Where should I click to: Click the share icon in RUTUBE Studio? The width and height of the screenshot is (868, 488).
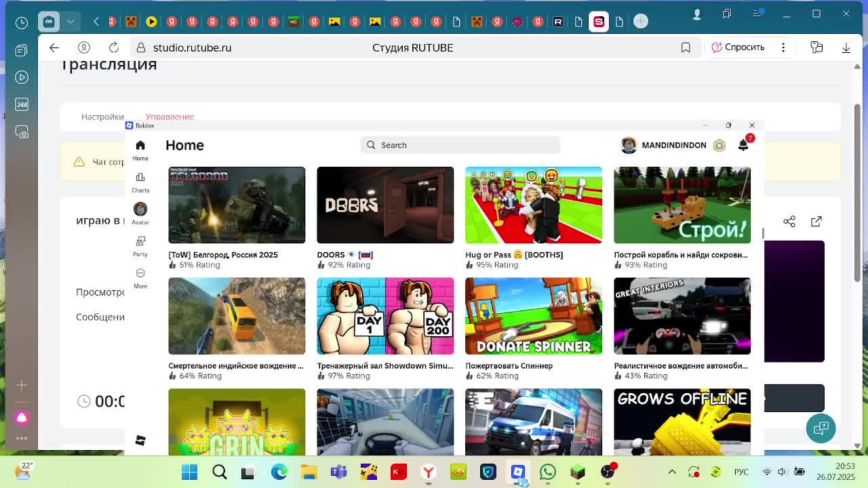[x=789, y=222]
